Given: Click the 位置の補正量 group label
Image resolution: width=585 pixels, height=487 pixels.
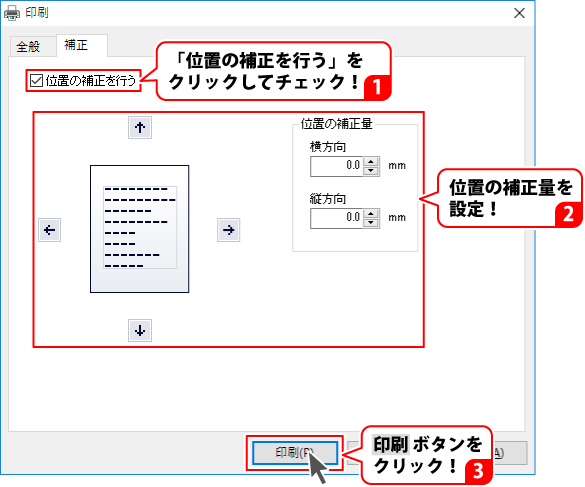Looking at the screenshot, I should pyautogui.click(x=337, y=124).
